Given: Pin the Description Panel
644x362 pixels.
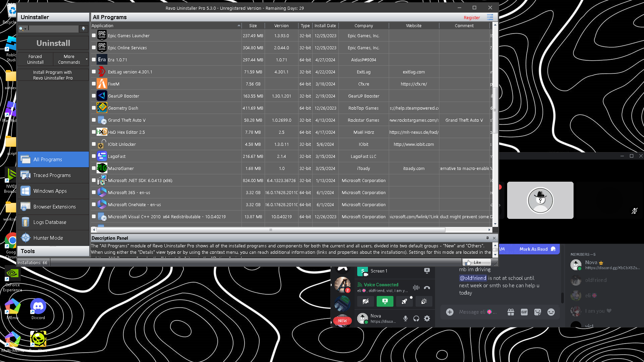Looking at the screenshot, I should coord(487,238).
